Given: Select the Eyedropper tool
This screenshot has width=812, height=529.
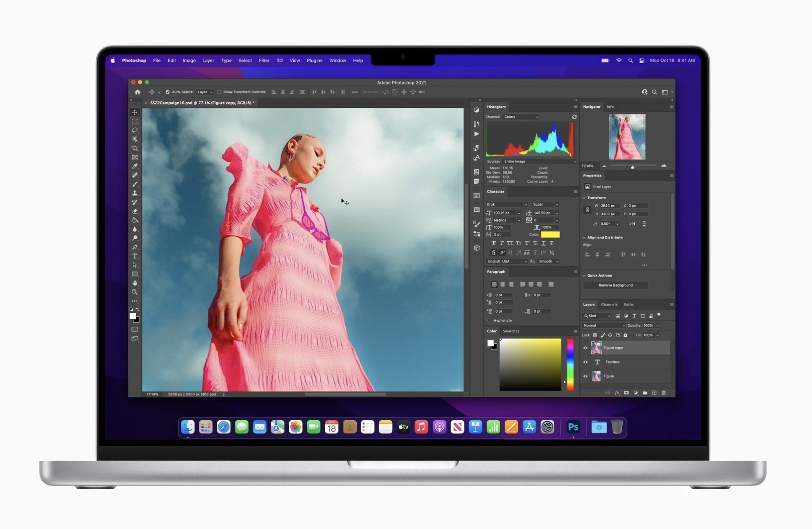Looking at the screenshot, I should [x=135, y=166].
